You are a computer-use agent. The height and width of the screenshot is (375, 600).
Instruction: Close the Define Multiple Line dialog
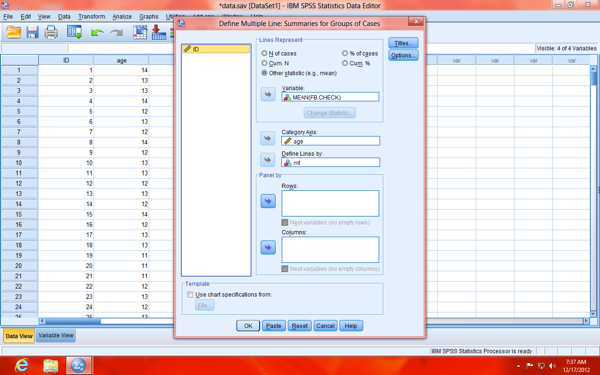(416, 22)
